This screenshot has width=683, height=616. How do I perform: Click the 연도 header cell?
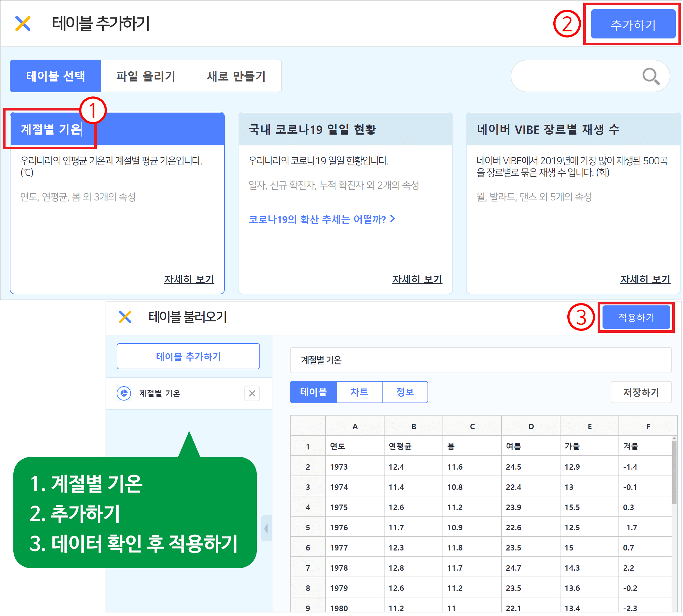coord(355,447)
